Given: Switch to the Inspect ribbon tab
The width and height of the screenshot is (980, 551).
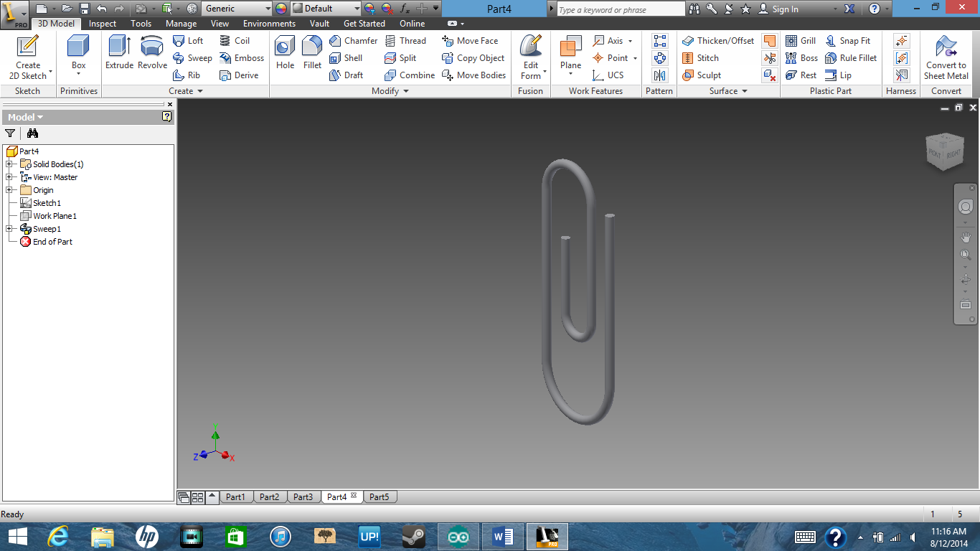Looking at the screenshot, I should (x=102, y=23).
